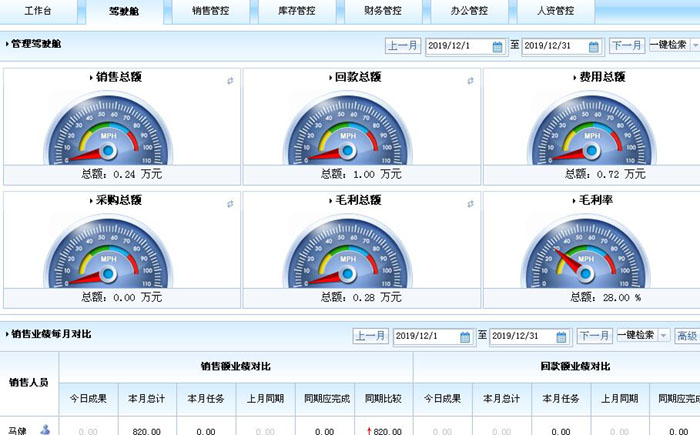The height and width of the screenshot is (435, 700).
Task: Collapse the 管理驾驶舱 section header
Action: click(8, 45)
